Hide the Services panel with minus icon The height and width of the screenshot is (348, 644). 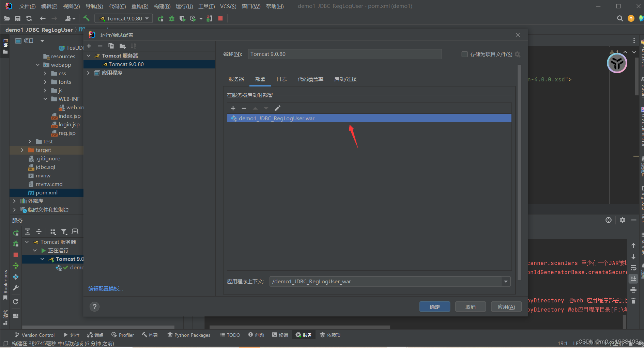click(634, 220)
